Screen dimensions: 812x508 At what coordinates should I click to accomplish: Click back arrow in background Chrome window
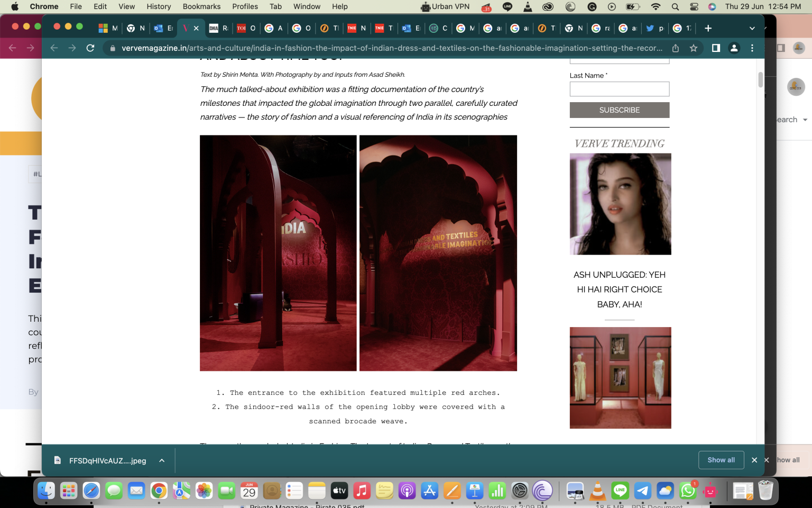tap(13, 48)
